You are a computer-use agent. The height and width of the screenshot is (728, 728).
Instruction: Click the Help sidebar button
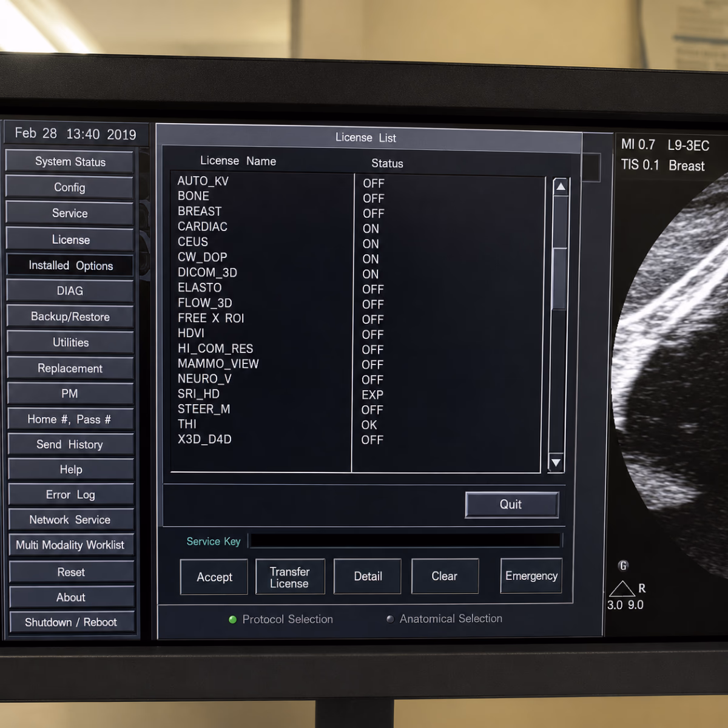(x=71, y=470)
